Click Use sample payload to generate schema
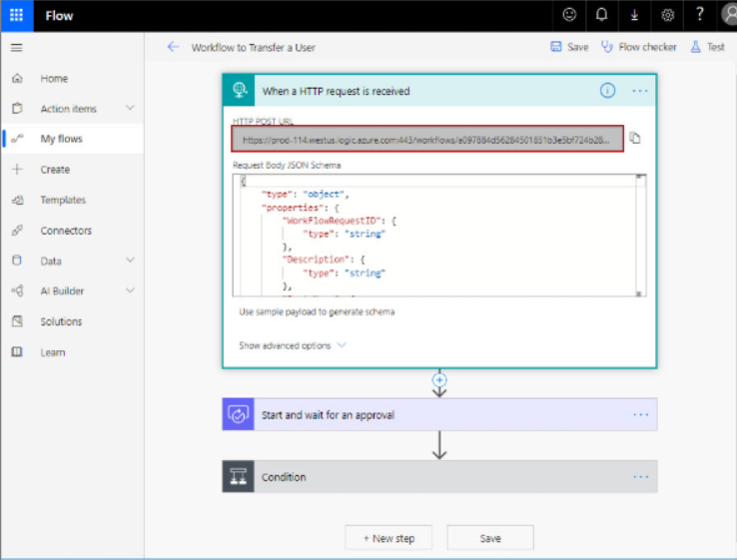 [x=317, y=312]
